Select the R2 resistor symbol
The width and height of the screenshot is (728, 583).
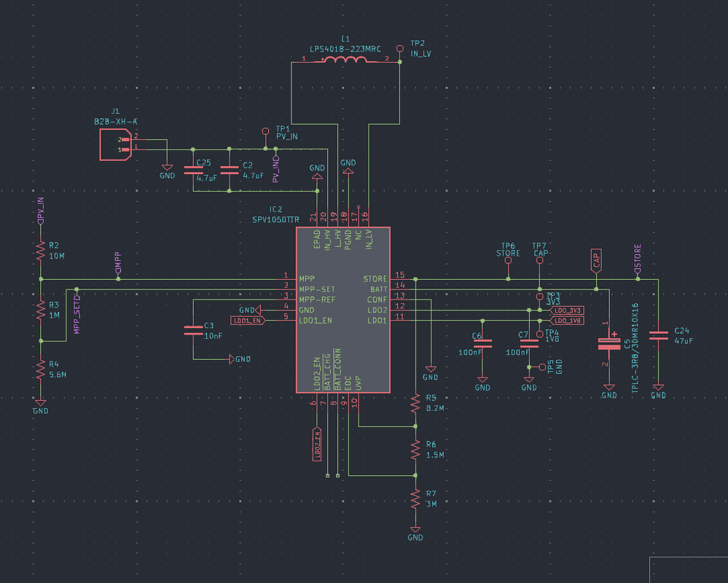click(x=41, y=251)
